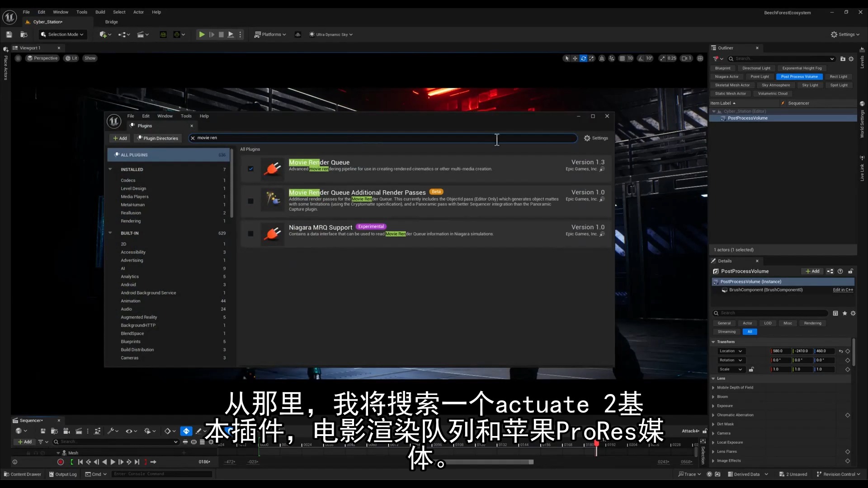
Task: Select PostProcessVolume in the Outliner
Action: coord(783,118)
